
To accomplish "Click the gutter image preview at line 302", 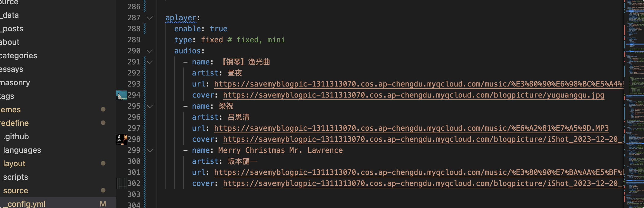I will 122,183.
